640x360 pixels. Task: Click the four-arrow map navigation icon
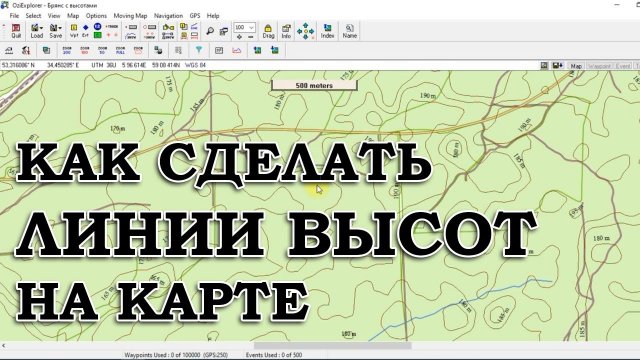tap(305, 31)
